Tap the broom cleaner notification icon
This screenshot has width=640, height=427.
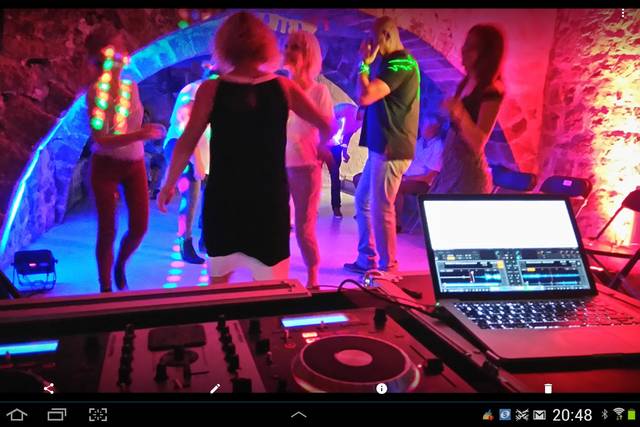point(488,415)
